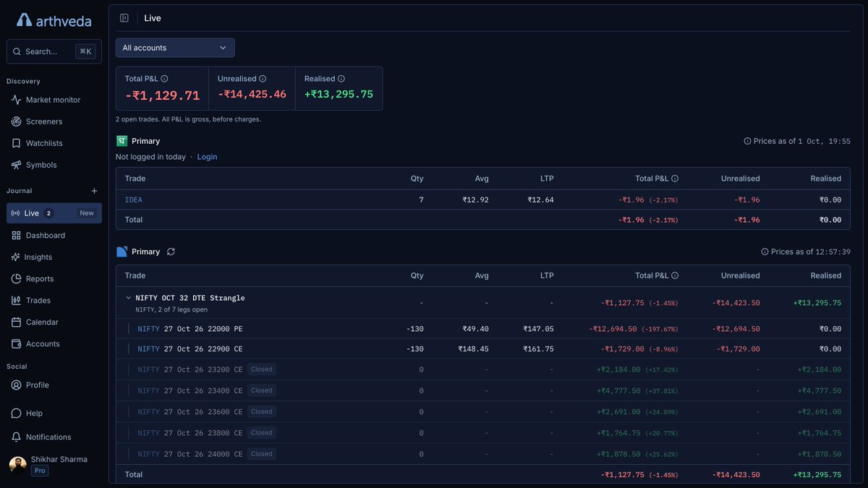Click Avg ₹148.45 cell
Viewport: 868px width, 488px height.
(x=473, y=349)
